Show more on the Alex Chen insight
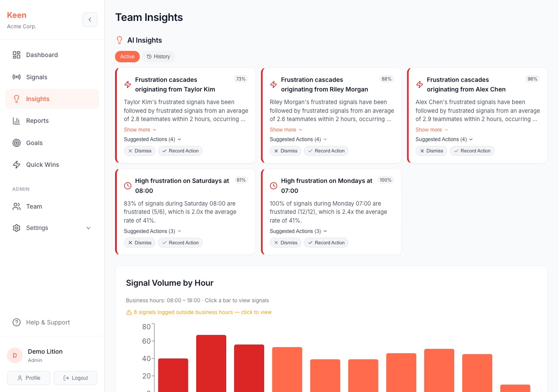This screenshot has width=558, height=392. pos(431,130)
